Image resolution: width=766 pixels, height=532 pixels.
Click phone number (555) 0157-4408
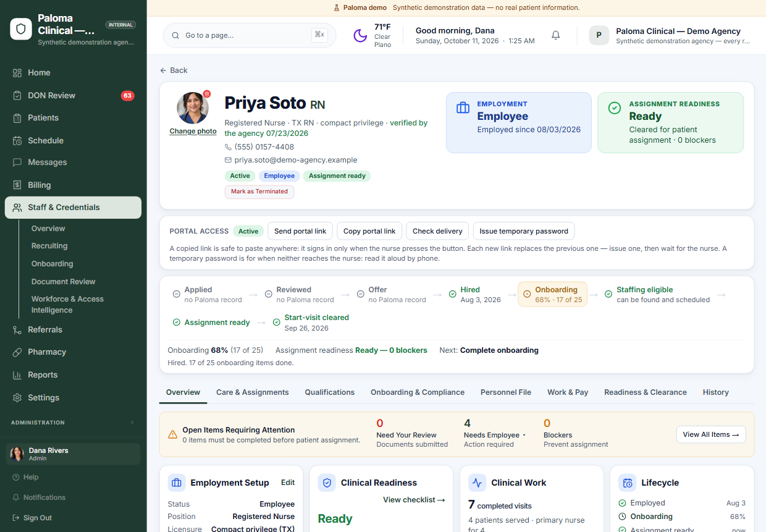[264, 147]
